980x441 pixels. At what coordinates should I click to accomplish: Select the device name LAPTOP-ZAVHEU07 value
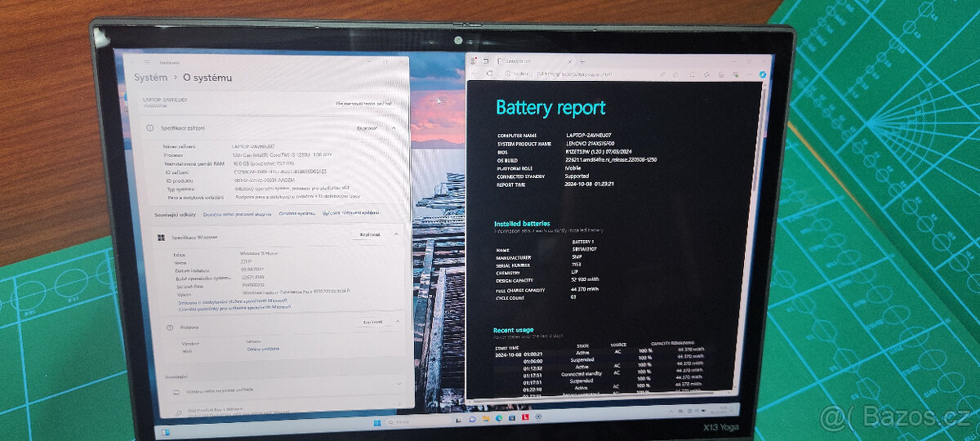click(253, 145)
